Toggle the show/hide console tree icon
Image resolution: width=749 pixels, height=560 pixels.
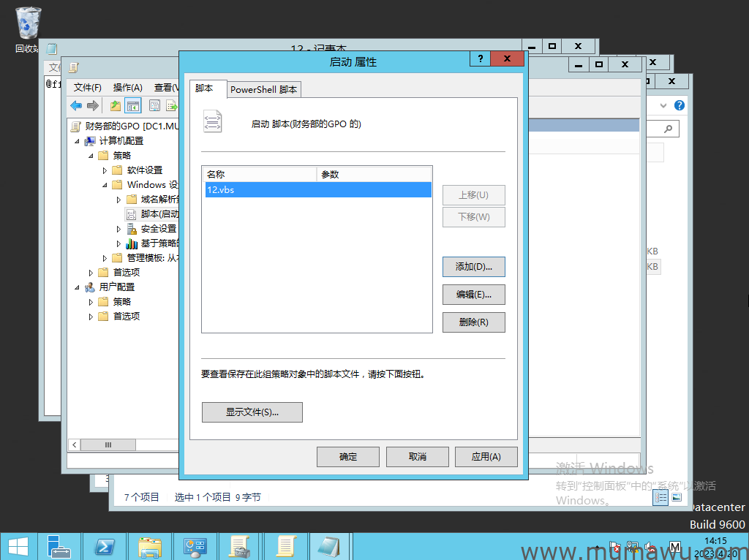(133, 106)
